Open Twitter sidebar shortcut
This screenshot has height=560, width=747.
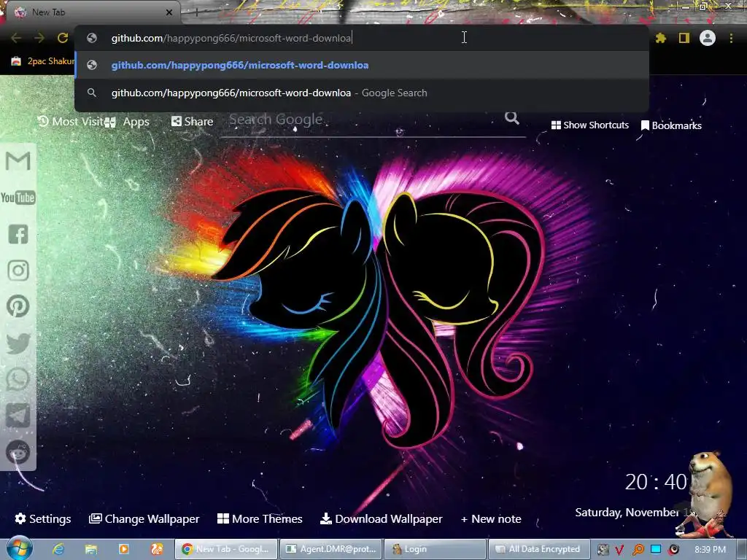tap(18, 343)
